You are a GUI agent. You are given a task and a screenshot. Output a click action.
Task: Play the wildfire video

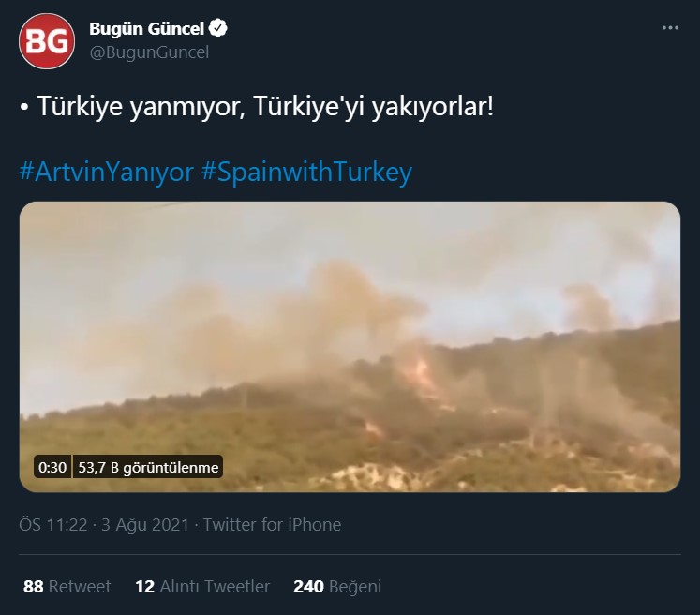(x=350, y=347)
